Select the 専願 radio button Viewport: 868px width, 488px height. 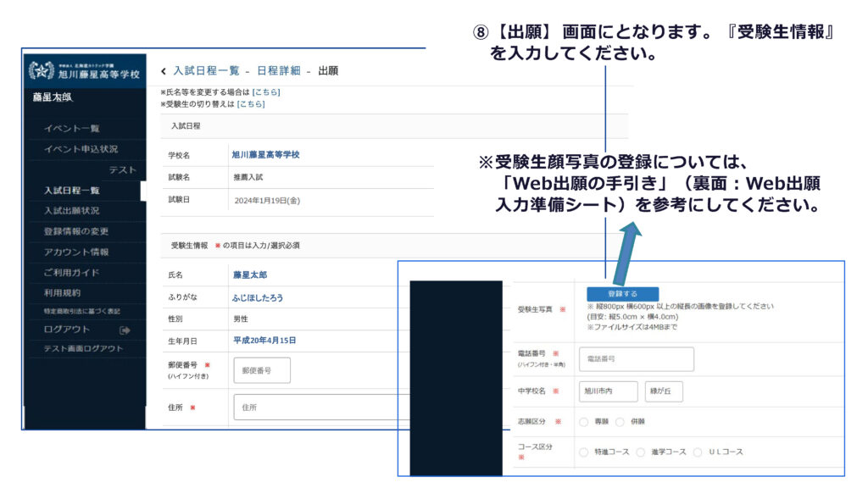pyautogui.click(x=583, y=421)
